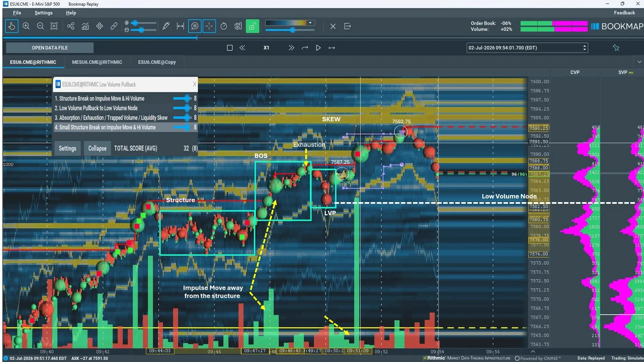Click the zoom out magnifier
Screen dimensions: 644x362
click(40, 26)
